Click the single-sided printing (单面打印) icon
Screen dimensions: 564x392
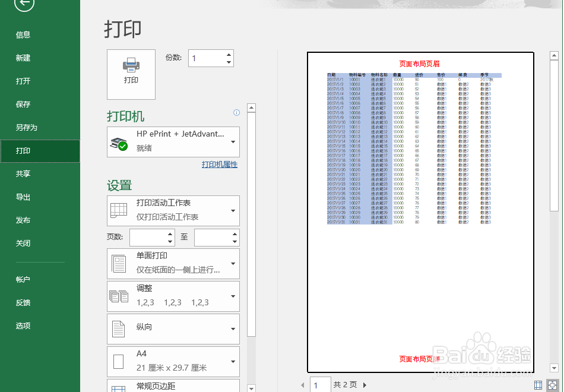pos(118,263)
